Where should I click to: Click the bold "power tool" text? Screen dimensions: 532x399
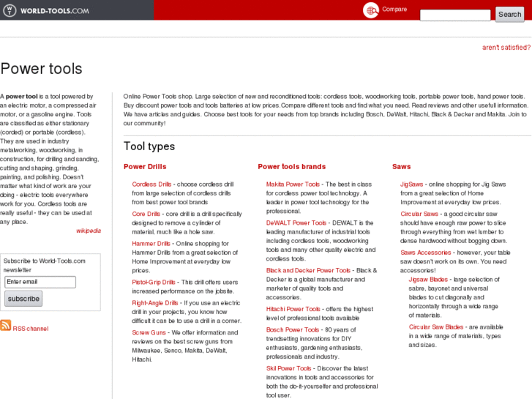click(22, 97)
